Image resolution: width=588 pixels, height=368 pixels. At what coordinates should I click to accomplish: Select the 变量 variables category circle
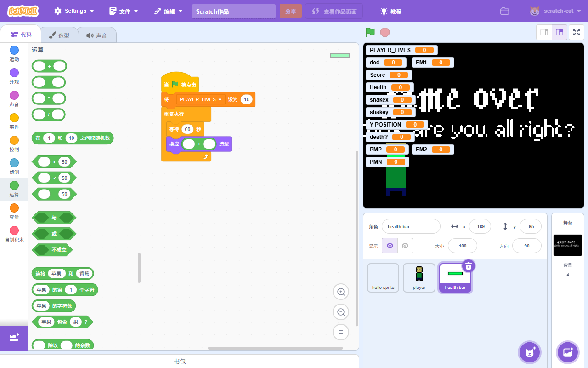point(14,208)
